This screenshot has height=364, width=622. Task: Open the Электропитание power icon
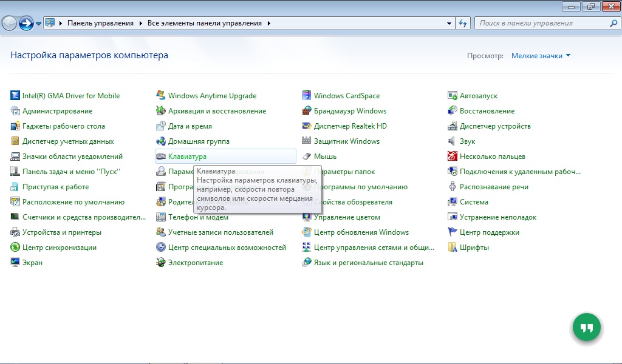(x=160, y=263)
